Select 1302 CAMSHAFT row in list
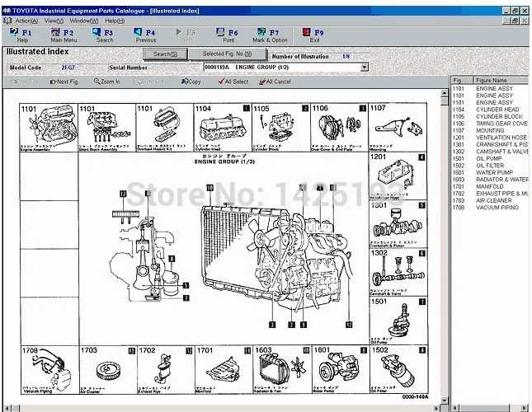 (490, 152)
